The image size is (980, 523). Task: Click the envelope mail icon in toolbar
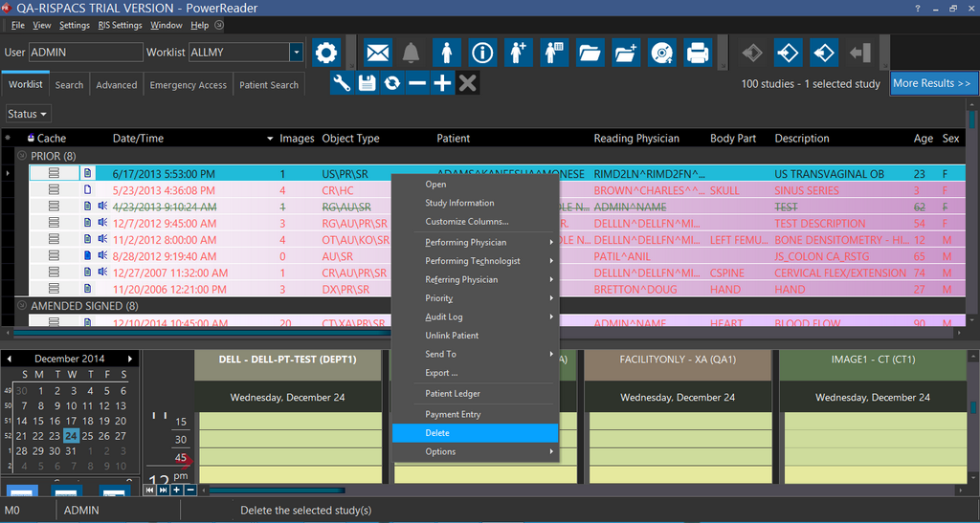378,53
